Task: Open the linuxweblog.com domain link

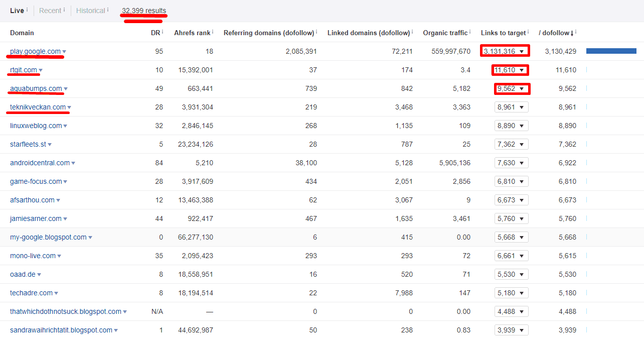Action: [36, 126]
